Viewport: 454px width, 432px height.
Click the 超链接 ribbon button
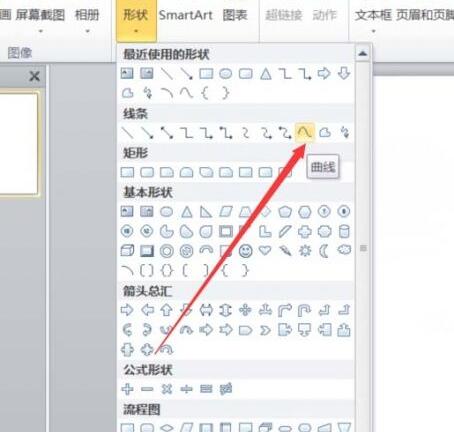point(284,15)
